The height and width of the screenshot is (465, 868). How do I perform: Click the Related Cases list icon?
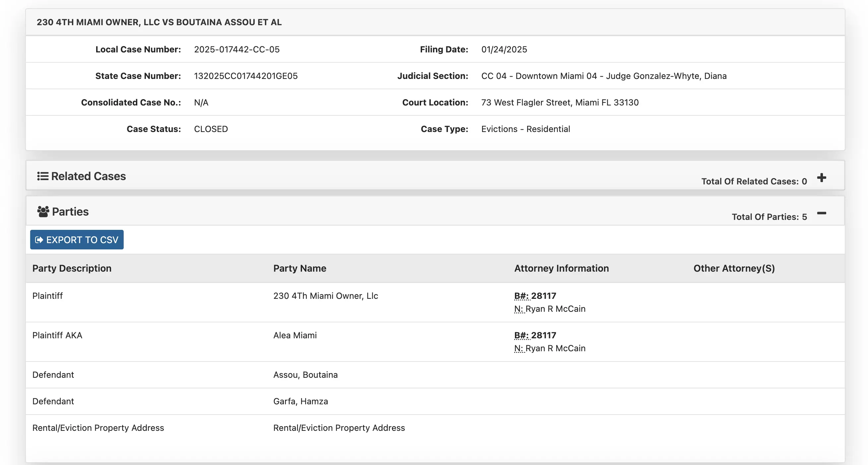pos(43,176)
